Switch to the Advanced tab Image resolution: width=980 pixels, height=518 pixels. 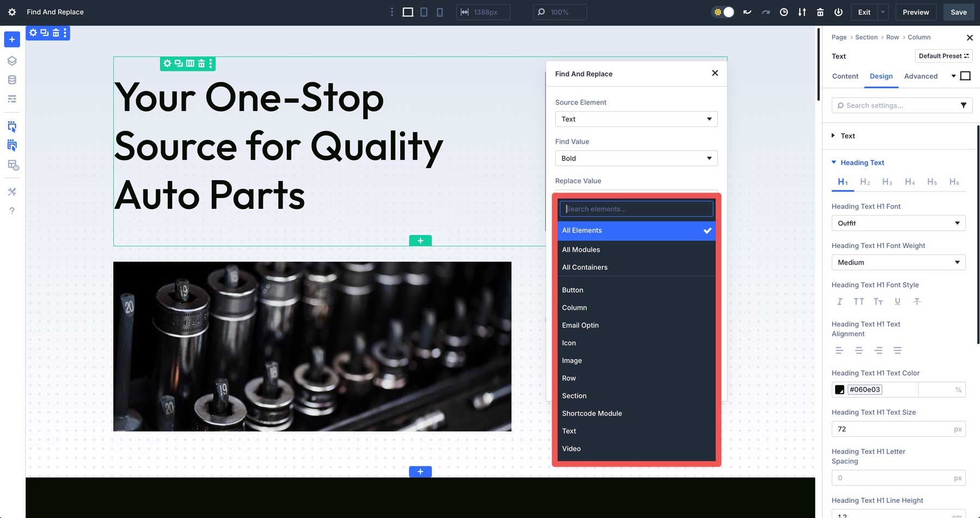(921, 76)
